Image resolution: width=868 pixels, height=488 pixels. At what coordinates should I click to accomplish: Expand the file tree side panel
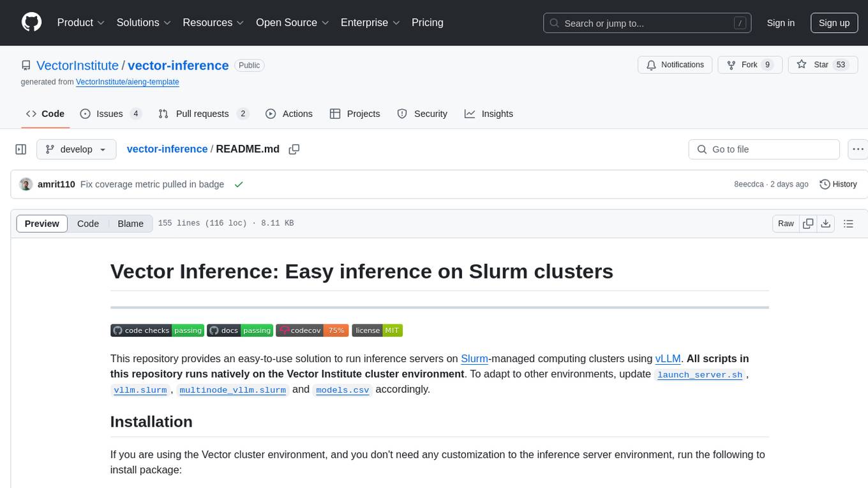click(x=21, y=149)
